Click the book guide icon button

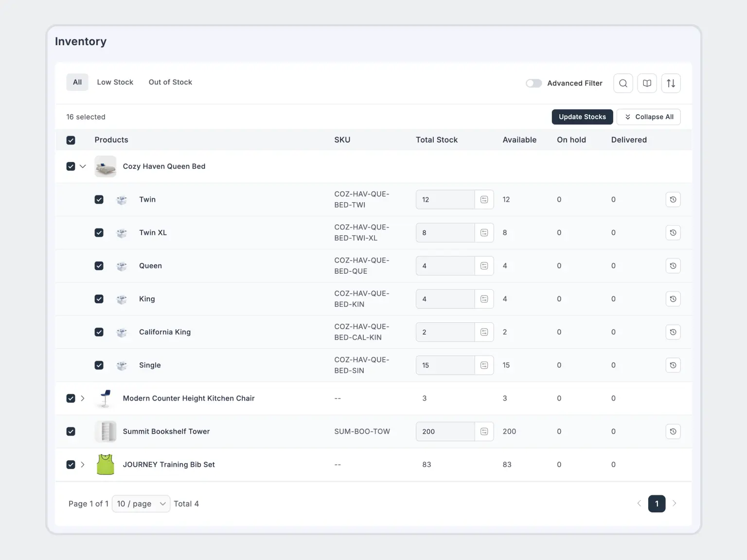click(x=647, y=83)
